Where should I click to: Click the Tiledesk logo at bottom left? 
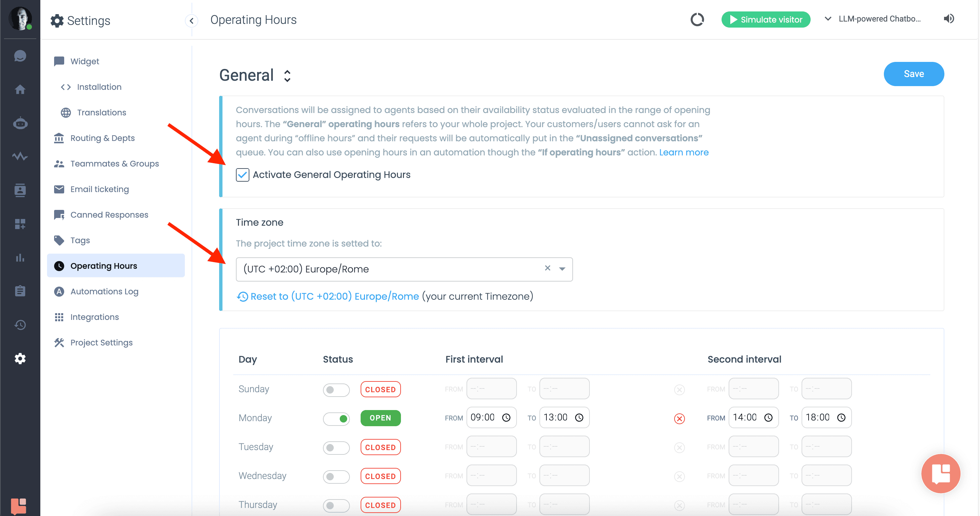[18, 507]
